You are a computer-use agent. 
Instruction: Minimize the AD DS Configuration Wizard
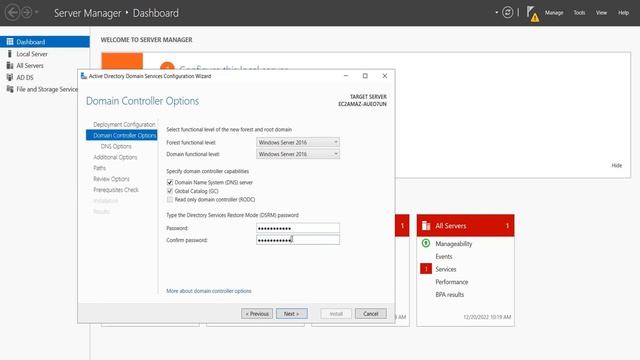(346, 76)
